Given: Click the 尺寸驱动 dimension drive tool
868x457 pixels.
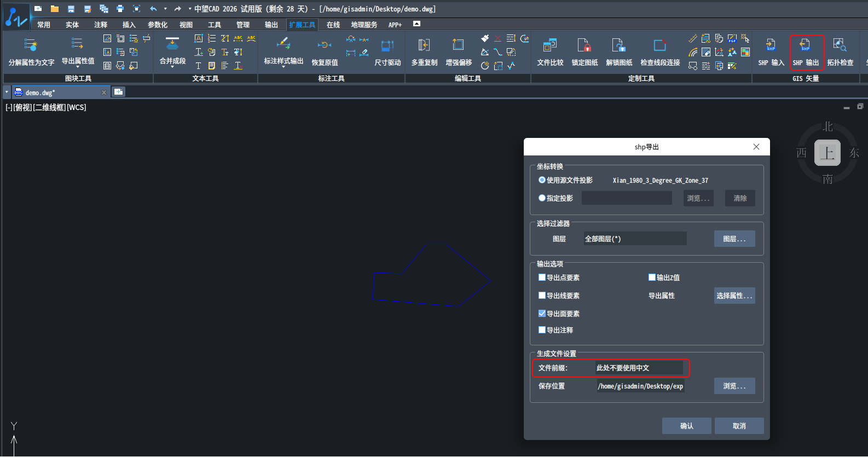Looking at the screenshot, I should [387, 53].
